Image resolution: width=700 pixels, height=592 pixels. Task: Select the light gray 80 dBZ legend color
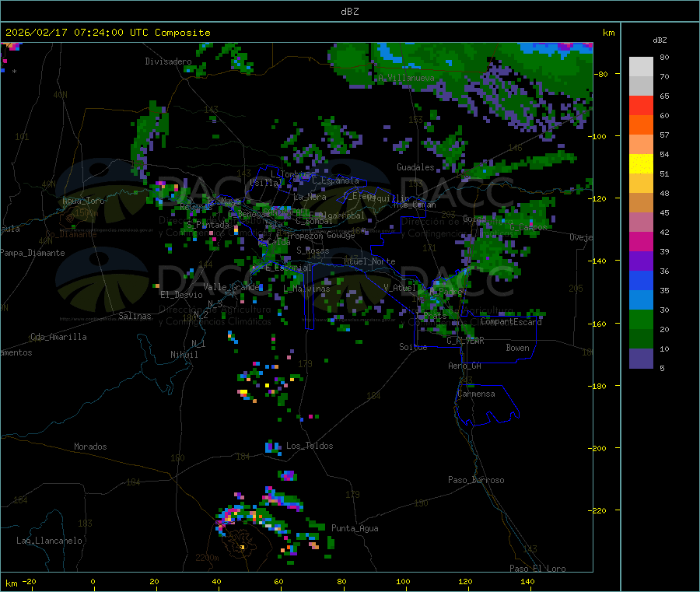pyautogui.click(x=641, y=67)
